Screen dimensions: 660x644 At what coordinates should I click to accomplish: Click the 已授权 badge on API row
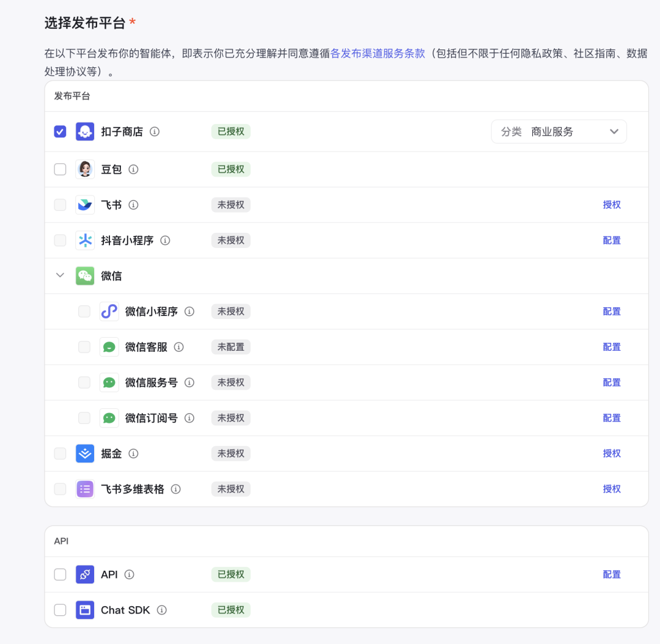[x=230, y=574]
